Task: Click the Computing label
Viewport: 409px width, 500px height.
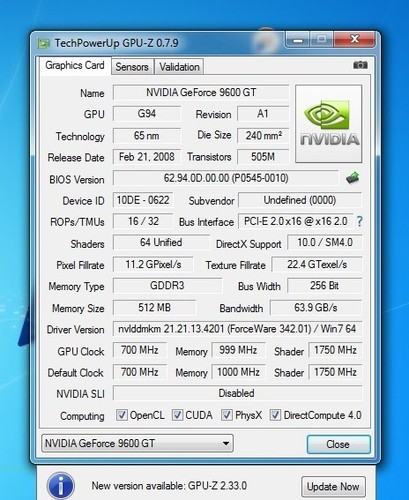Action: [x=82, y=416]
